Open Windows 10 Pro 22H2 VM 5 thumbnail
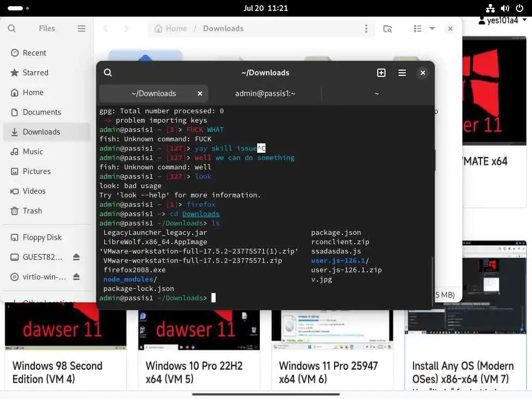Screen dimensions: 532x399 [x=199, y=330]
